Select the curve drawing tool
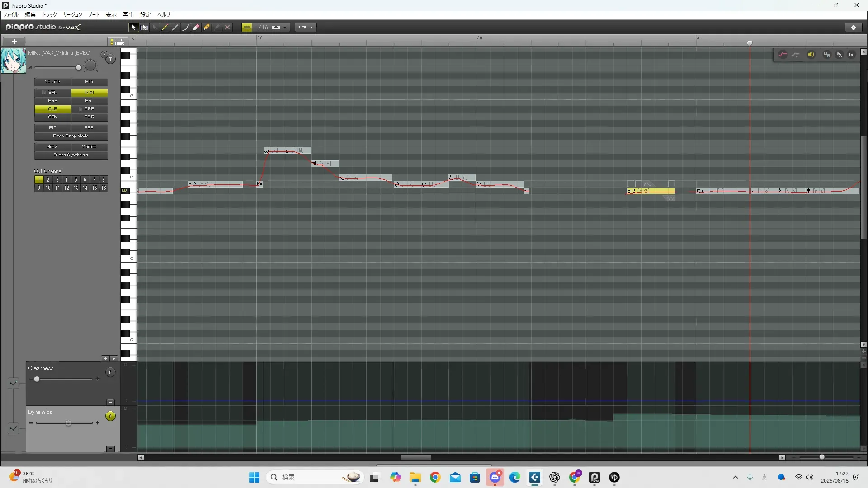Image resolution: width=868 pixels, height=488 pixels. [185, 28]
